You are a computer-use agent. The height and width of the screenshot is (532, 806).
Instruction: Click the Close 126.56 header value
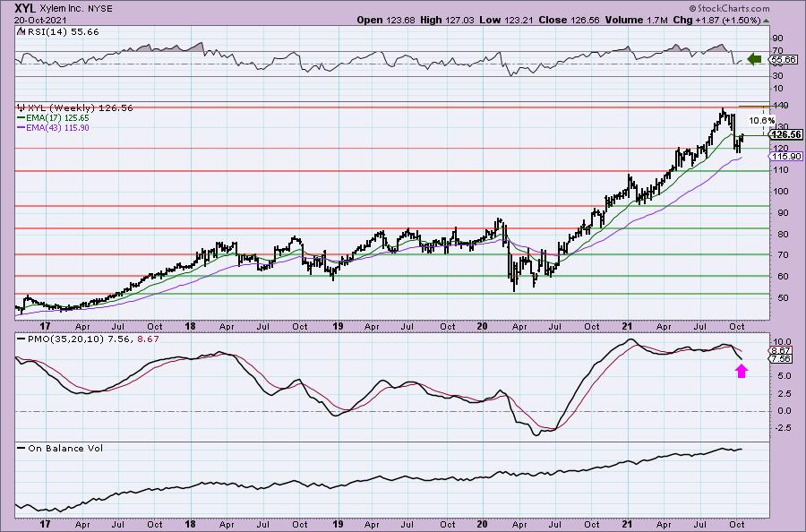click(569, 20)
